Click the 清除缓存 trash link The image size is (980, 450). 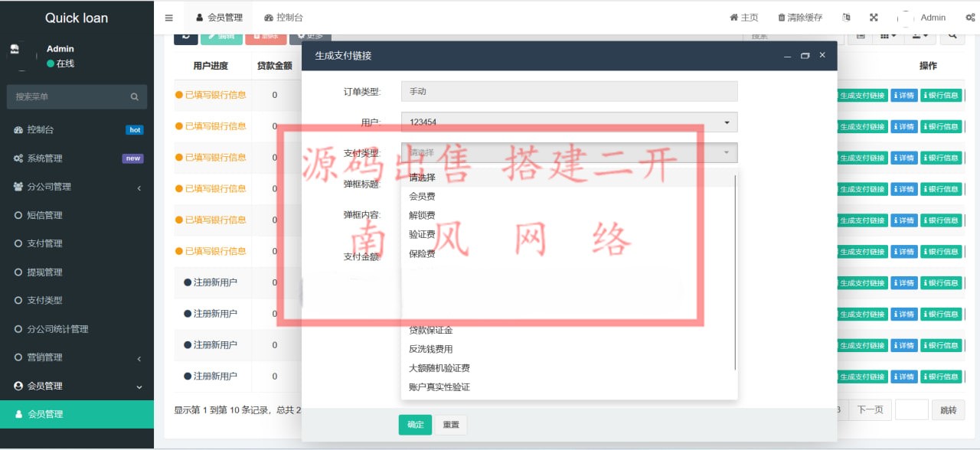(x=800, y=18)
